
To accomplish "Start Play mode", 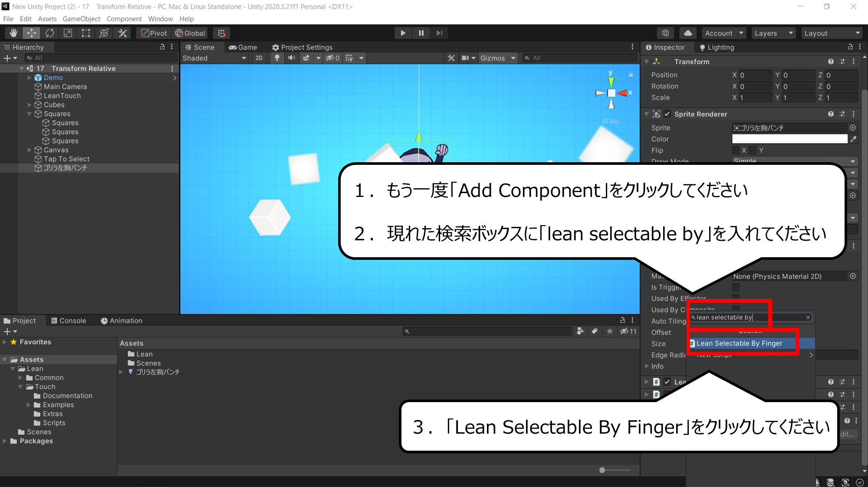I will [x=403, y=33].
